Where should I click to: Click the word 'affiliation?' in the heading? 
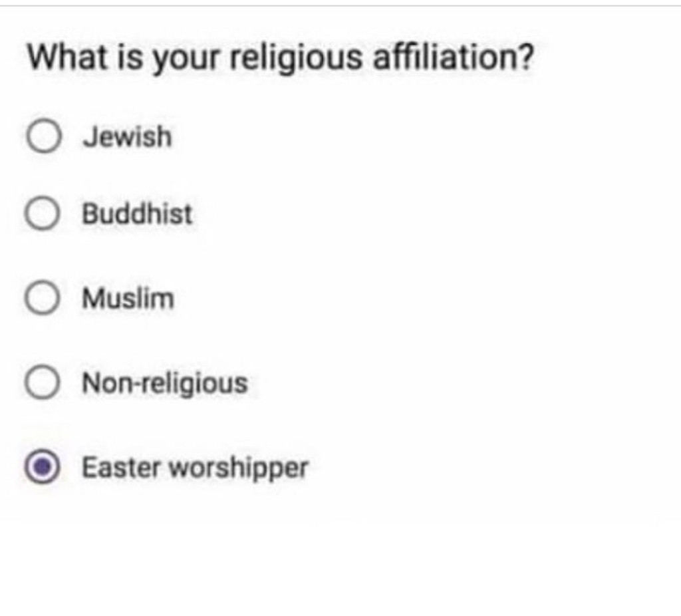(453, 57)
